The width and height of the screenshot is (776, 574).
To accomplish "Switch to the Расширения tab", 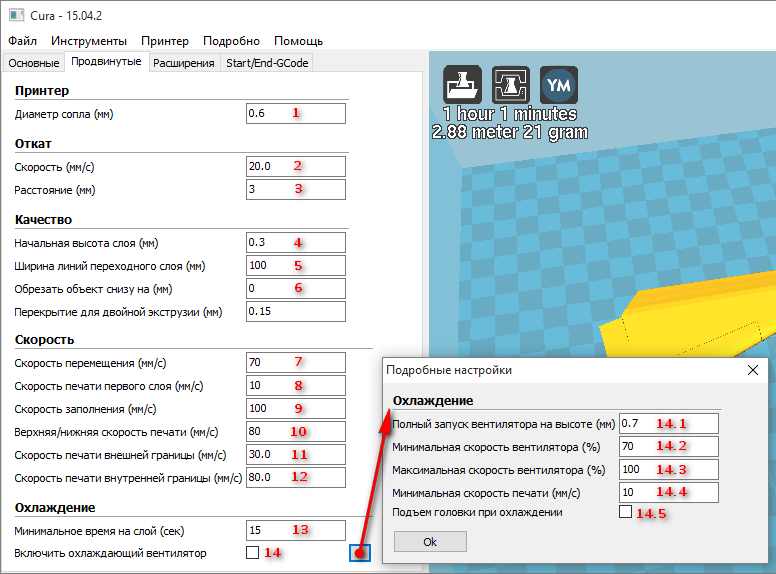I will [x=184, y=63].
